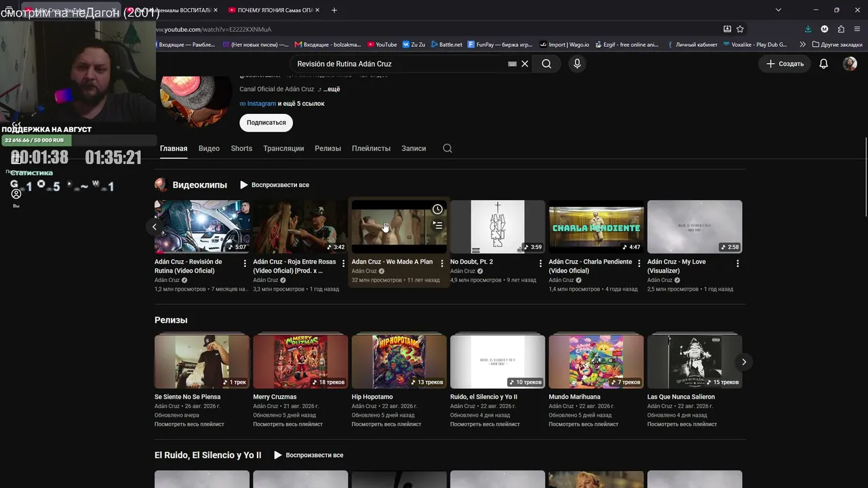Open options for We Made A Plan video
The image size is (868, 488).
442,263
